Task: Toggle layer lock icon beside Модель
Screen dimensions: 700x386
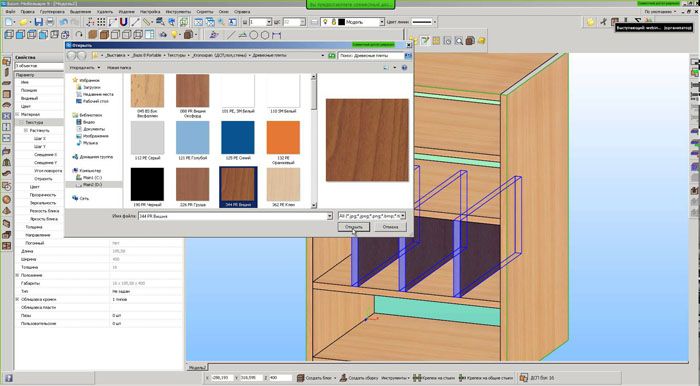Action: pos(333,22)
